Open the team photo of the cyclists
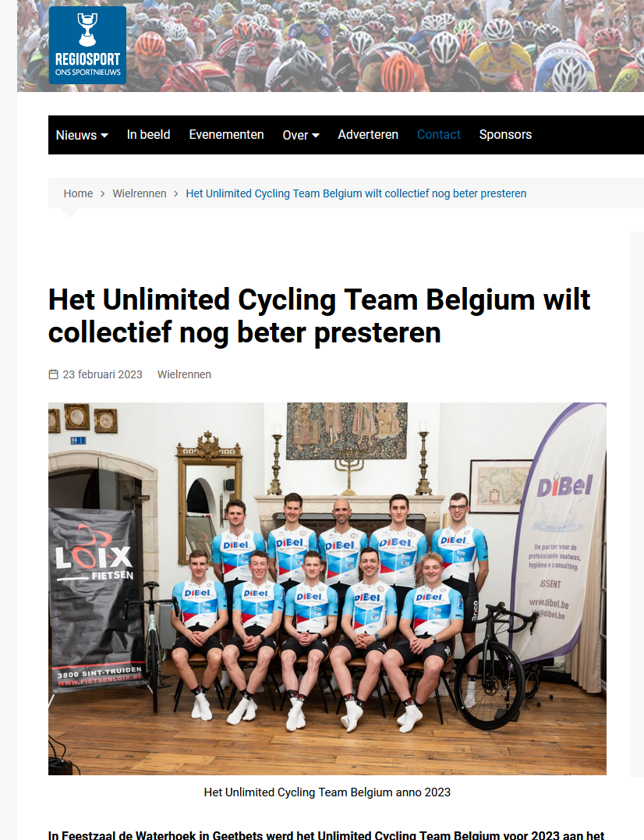This screenshot has height=840, width=644. [327, 589]
